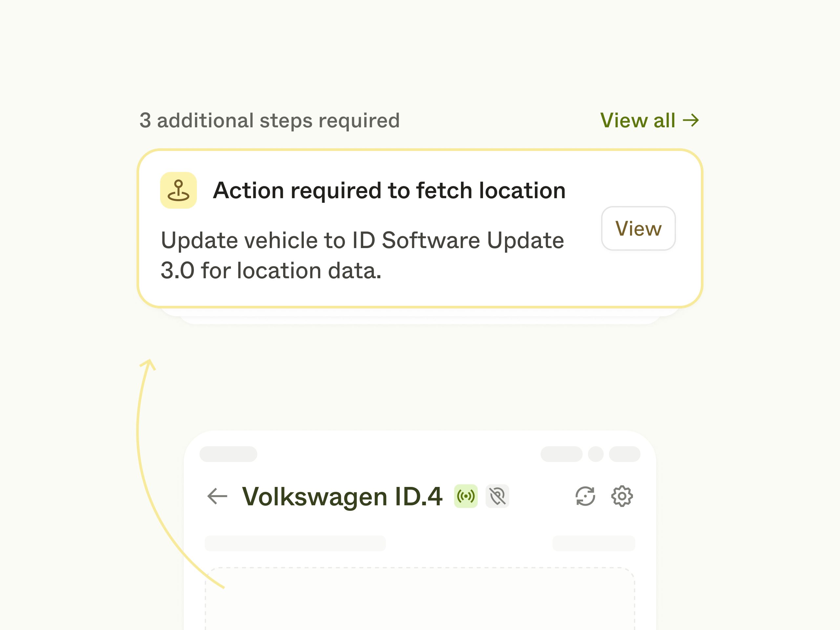Open vehicle settings via the gear icon
This screenshot has height=630, width=840.
pyautogui.click(x=622, y=496)
